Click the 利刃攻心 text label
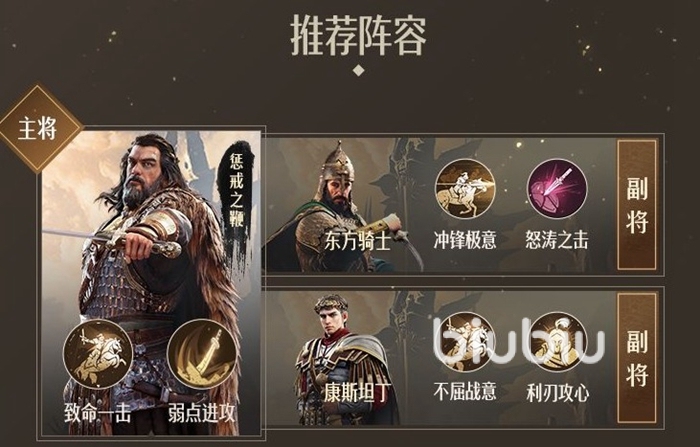 [558, 393]
